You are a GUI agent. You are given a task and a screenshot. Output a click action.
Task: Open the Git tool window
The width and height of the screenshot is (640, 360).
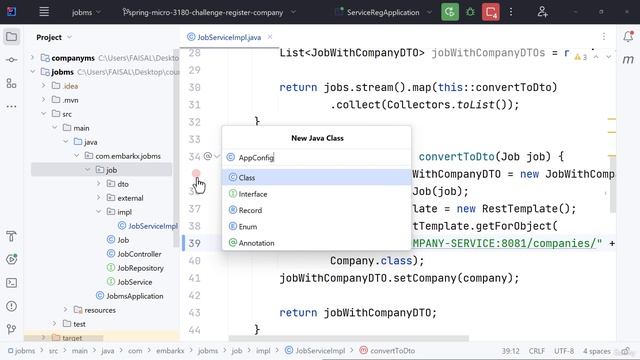11,329
